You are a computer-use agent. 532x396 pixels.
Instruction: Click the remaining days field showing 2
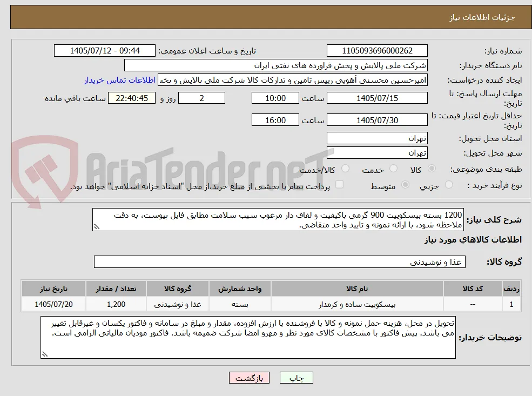(x=201, y=98)
